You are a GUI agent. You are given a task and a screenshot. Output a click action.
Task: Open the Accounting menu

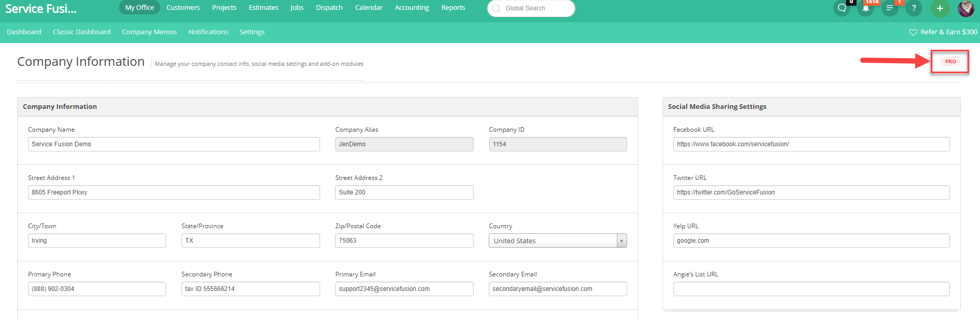coord(412,8)
